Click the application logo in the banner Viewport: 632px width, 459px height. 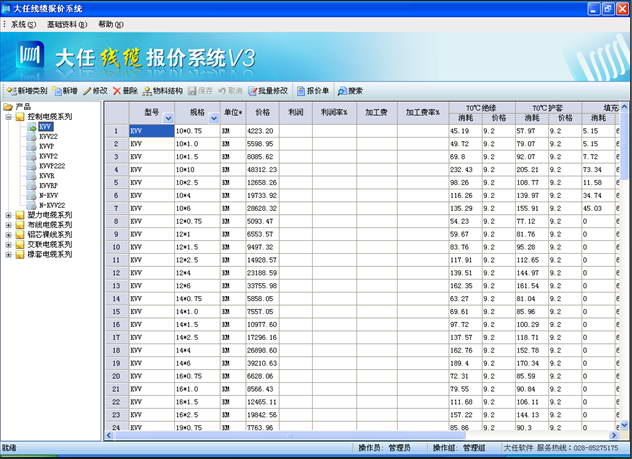point(30,54)
